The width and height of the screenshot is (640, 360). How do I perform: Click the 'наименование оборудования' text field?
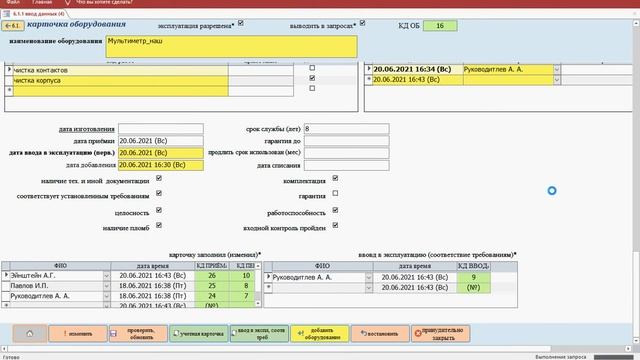pos(231,47)
